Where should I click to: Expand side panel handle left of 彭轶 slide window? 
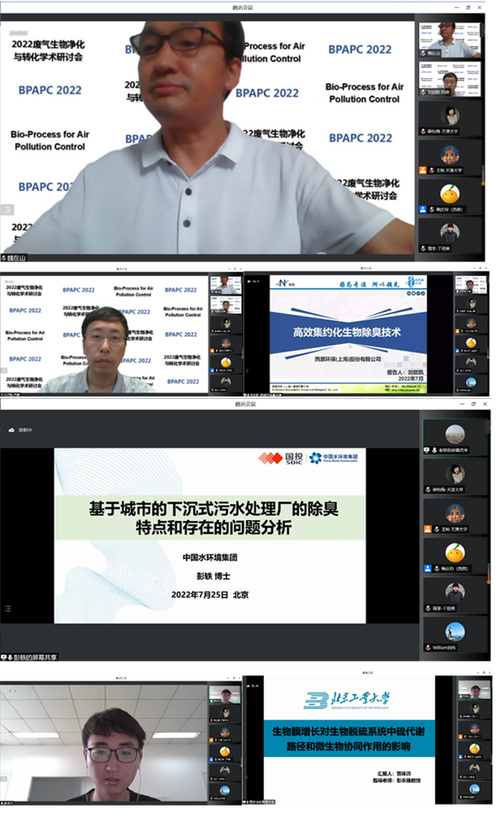7,607
